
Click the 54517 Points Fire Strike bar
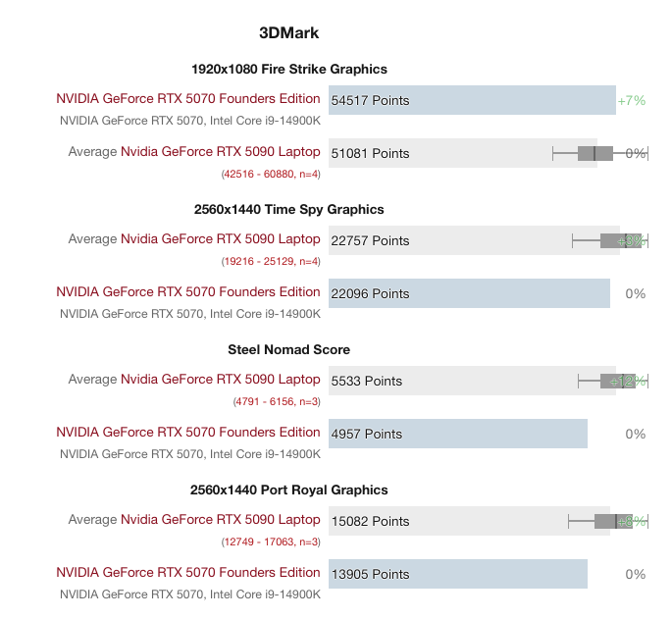click(x=471, y=100)
